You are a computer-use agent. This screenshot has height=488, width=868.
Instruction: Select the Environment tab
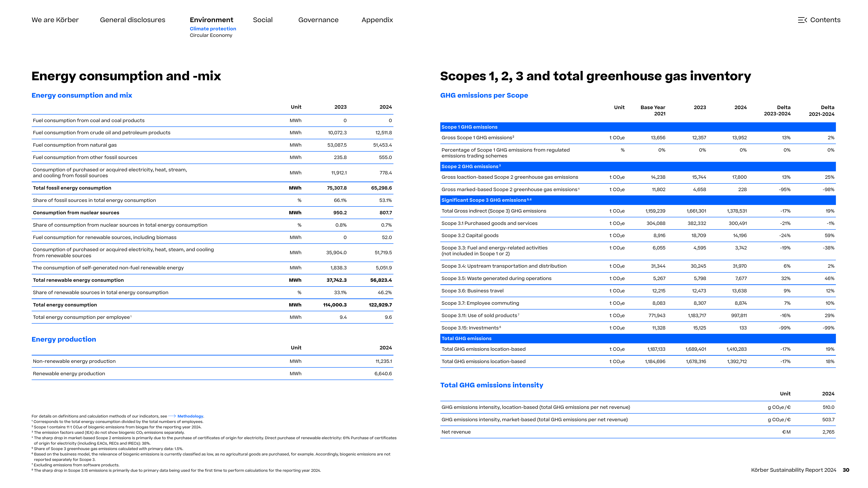coord(211,20)
